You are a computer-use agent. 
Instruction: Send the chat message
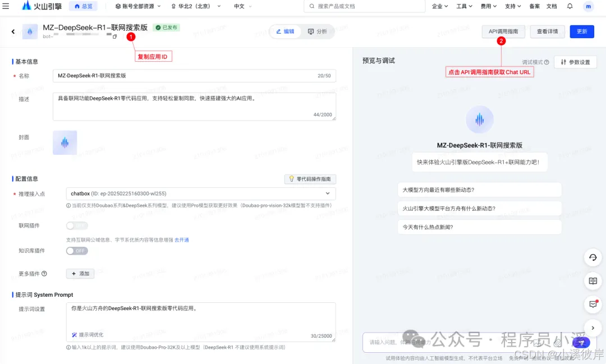click(581, 342)
